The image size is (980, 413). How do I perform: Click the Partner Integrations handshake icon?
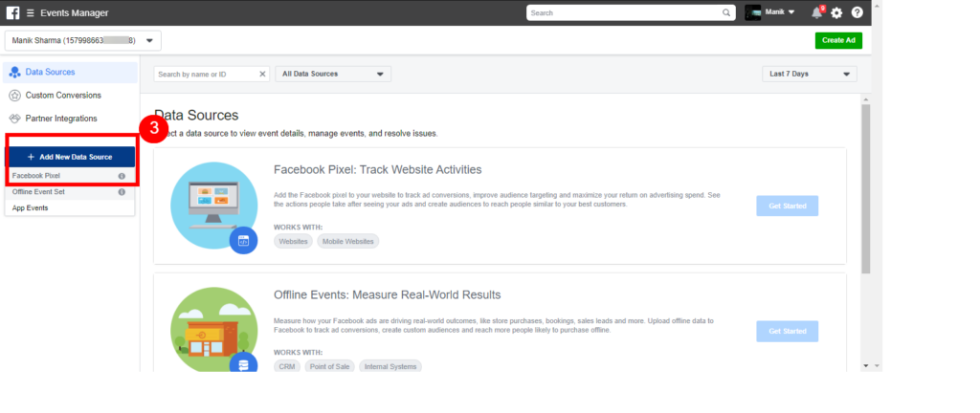(x=14, y=119)
